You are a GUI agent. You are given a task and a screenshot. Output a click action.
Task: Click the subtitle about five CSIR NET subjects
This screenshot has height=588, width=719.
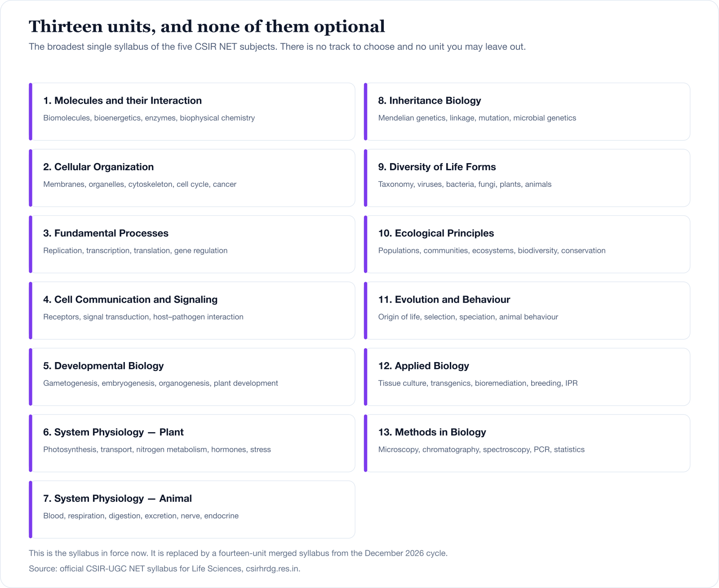coord(277,47)
